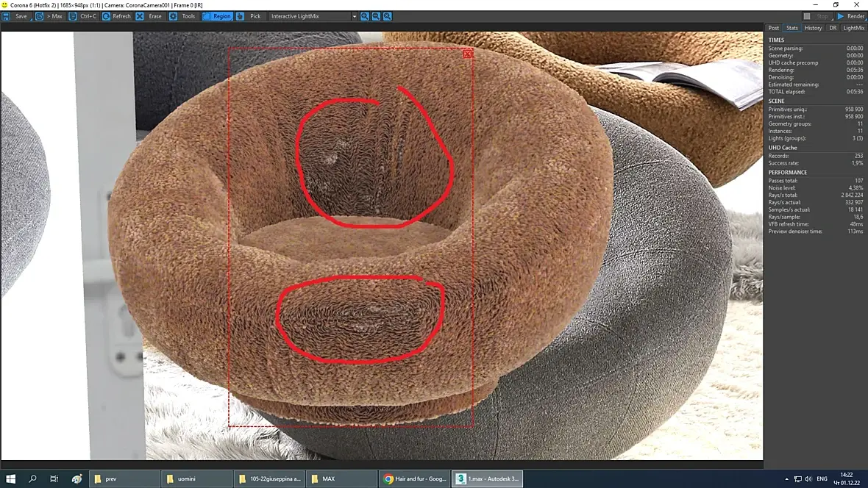868x488 pixels.
Task: Click the 'Lights (groups):' stat row
Action: (816, 137)
